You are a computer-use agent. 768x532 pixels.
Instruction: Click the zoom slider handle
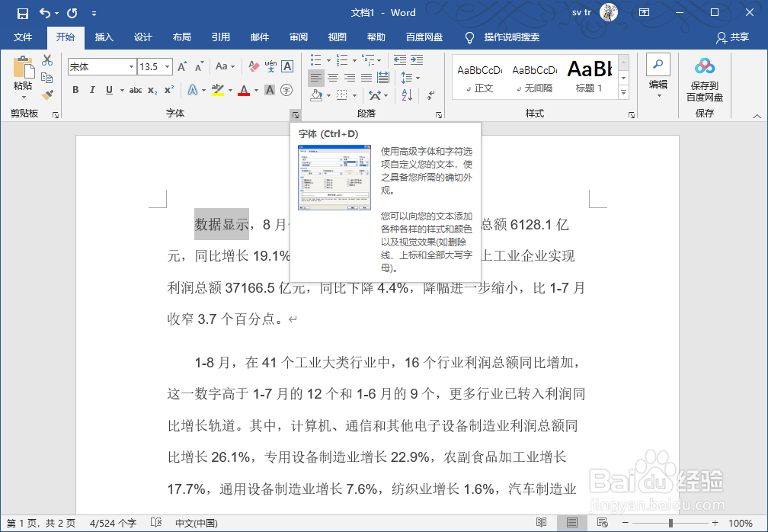click(x=670, y=523)
